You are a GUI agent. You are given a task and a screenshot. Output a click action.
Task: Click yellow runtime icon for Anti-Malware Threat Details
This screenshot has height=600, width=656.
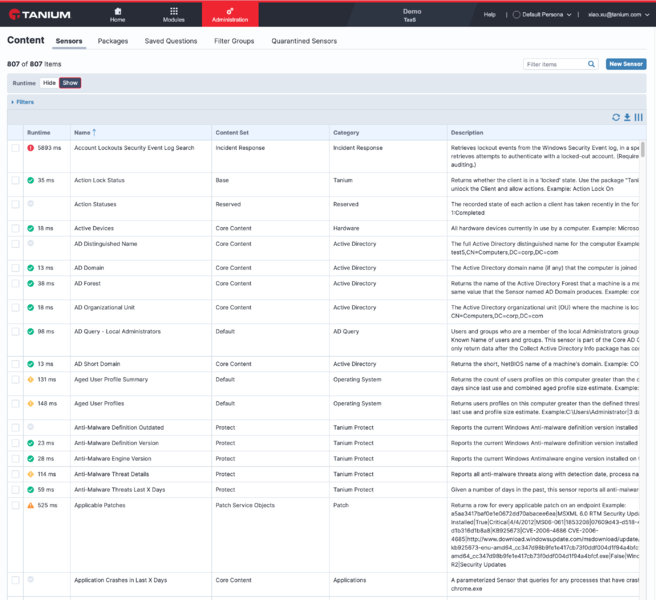31,474
